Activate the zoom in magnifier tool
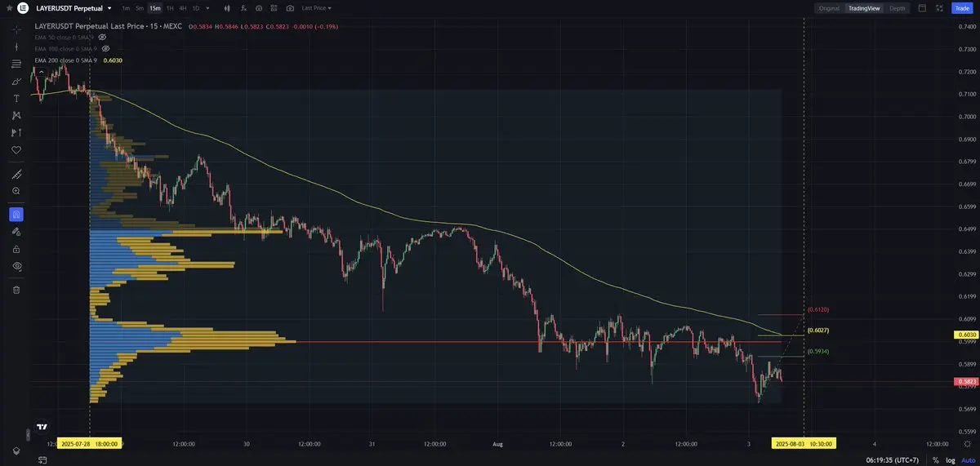The width and height of the screenshot is (980, 466). [x=16, y=191]
